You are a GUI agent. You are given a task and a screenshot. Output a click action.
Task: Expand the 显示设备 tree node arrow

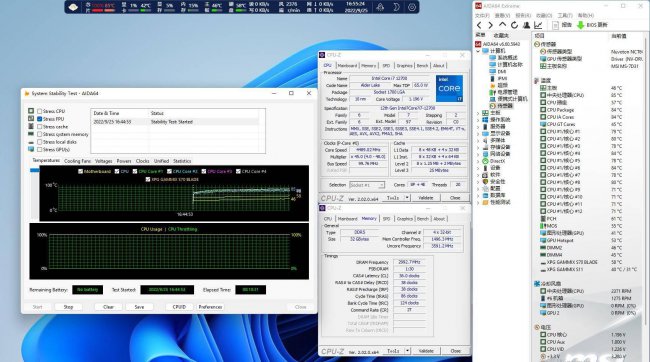click(478, 134)
